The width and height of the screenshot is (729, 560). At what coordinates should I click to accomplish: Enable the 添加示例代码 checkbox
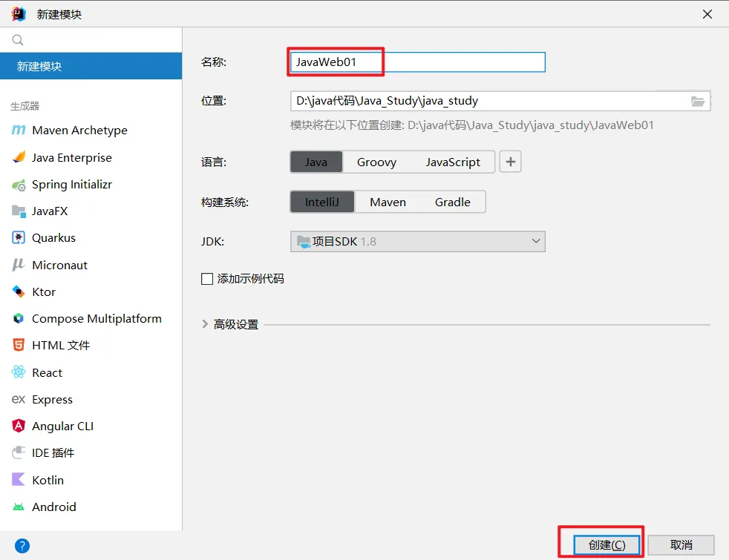[207, 279]
